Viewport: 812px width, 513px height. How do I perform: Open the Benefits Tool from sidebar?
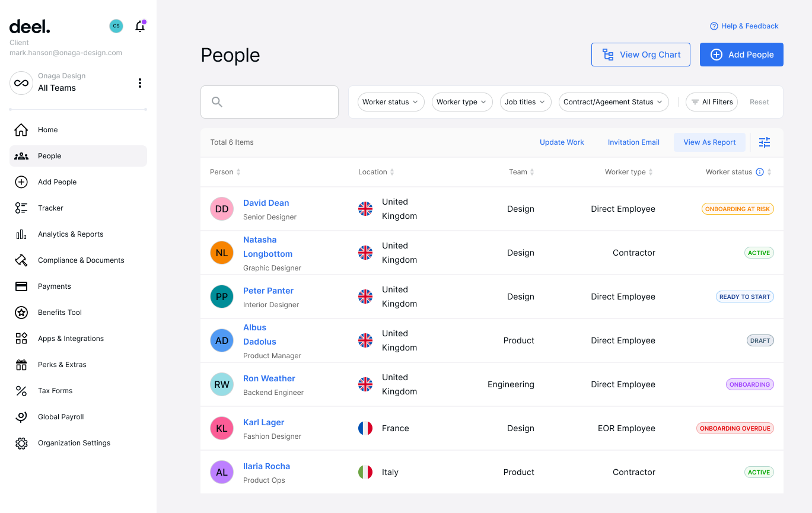[21, 312]
